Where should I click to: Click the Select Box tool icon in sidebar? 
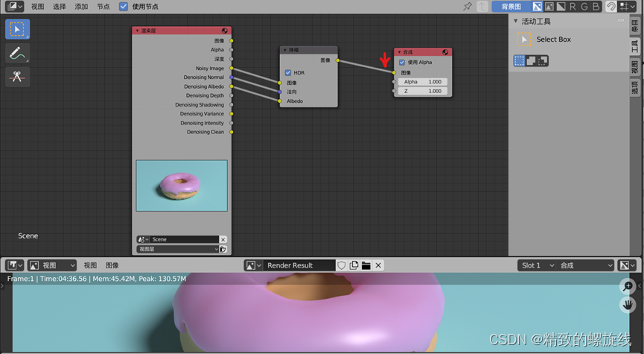523,39
